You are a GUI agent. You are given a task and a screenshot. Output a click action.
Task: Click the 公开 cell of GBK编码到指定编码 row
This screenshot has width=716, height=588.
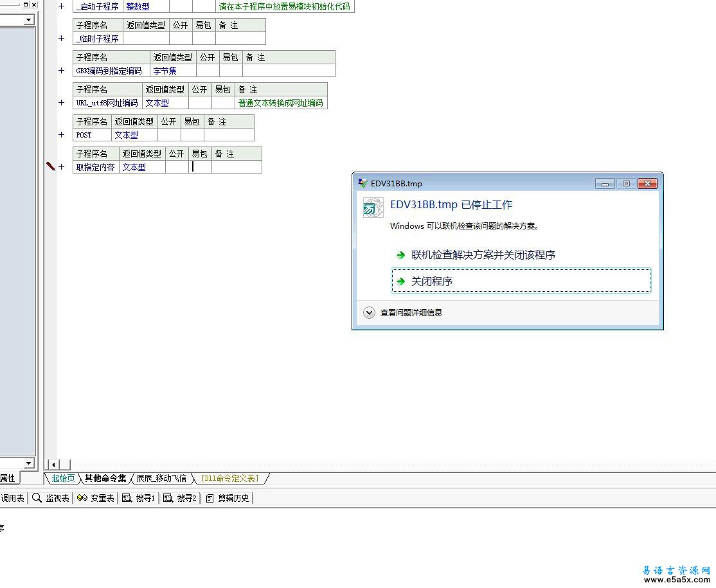tap(208, 71)
